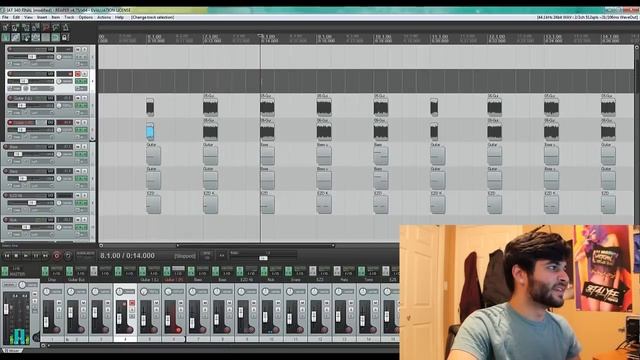Viewport: 640px width, 360px height.
Task: Select the Mixer docker tab
Action: coord(12,350)
